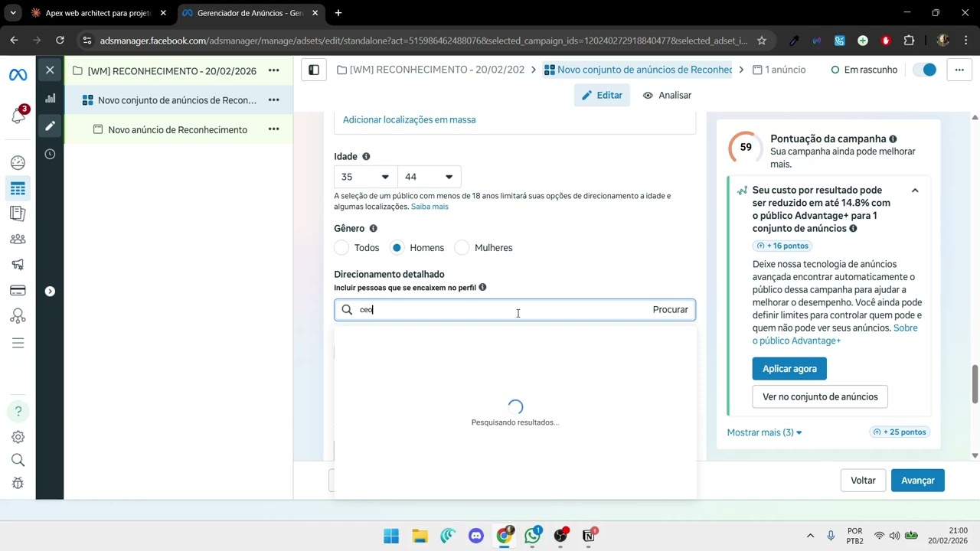Click the Meta logo icon
980x551 pixels.
(18, 75)
